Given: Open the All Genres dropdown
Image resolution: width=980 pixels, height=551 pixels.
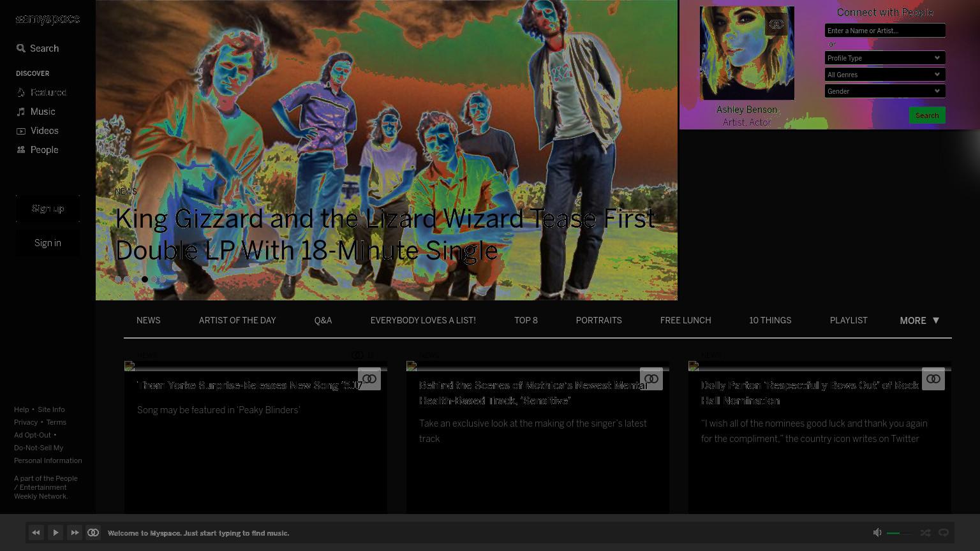Looking at the screenshot, I should coord(885,75).
